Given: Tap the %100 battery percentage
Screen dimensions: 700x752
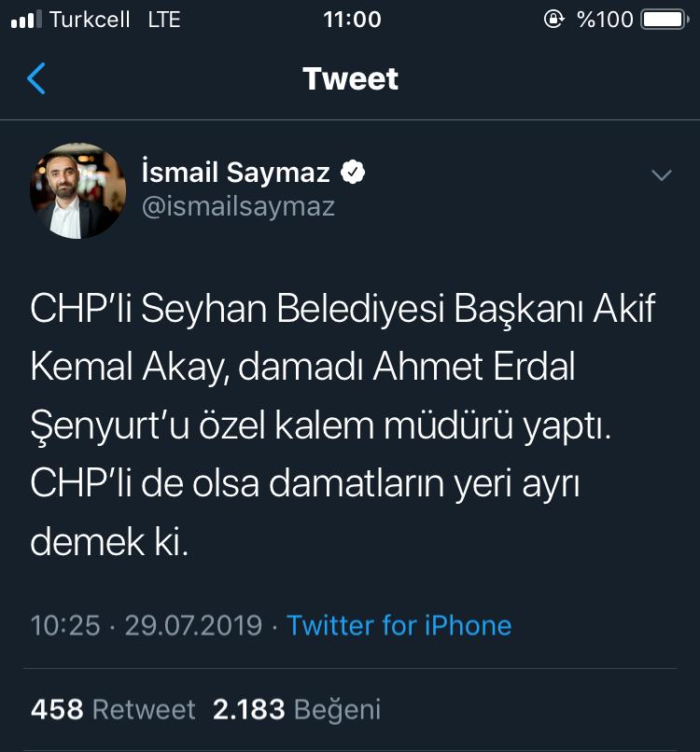Looking at the screenshot, I should [x=605, y=20].
